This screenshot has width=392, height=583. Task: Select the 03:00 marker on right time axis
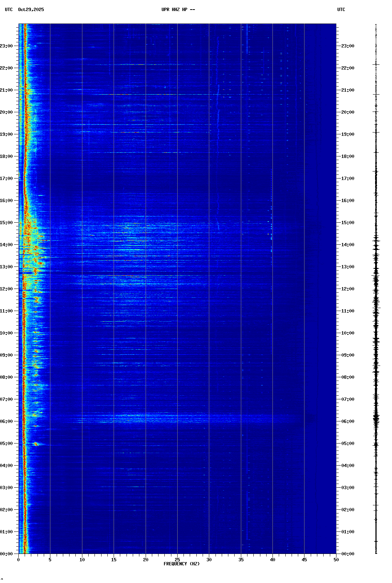[x=348, y=488]
